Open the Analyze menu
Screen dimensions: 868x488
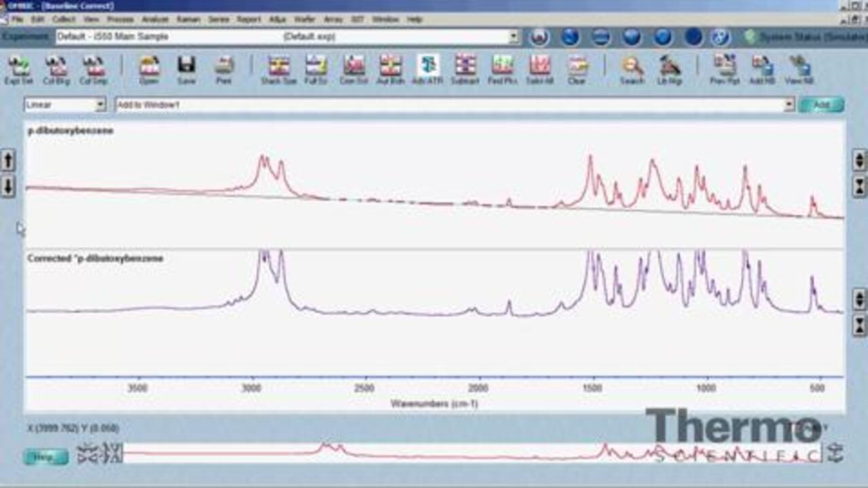tap(155, 20)
